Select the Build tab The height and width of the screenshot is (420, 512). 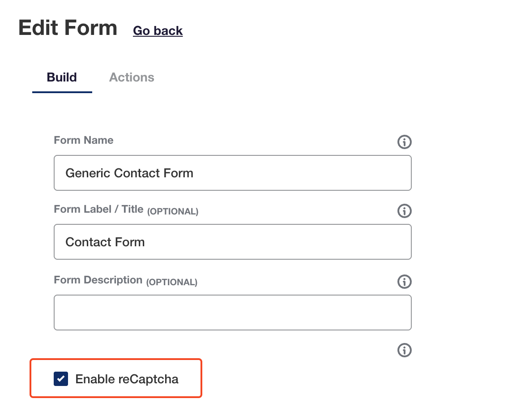[x=62, y=77]
